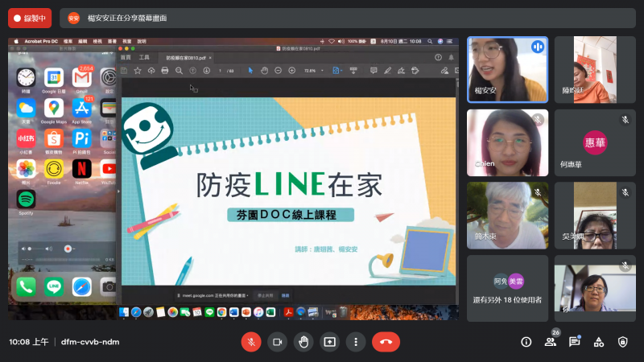The height and width of the screenshot is (362, 644).
Task: Open Chrome in the macOS Dock
Action: [222, 312]
